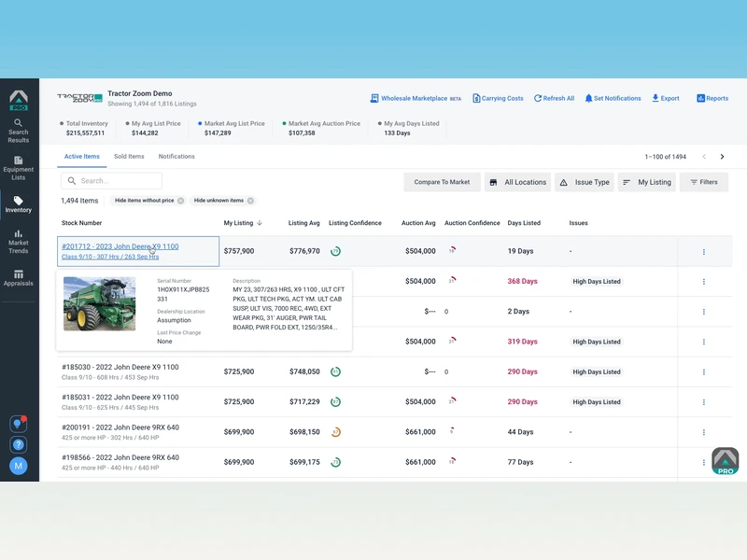
Task: Click Days Listed column header
Action: tap(524, 223)
